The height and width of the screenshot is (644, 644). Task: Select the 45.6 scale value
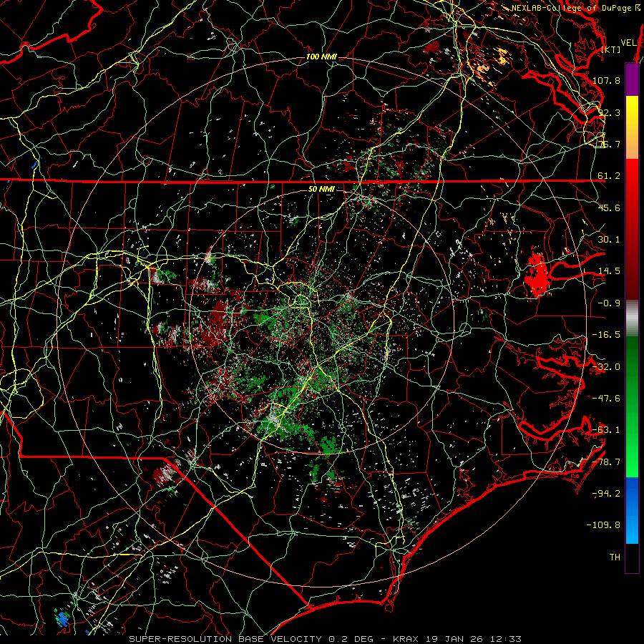tap(609, 208)
